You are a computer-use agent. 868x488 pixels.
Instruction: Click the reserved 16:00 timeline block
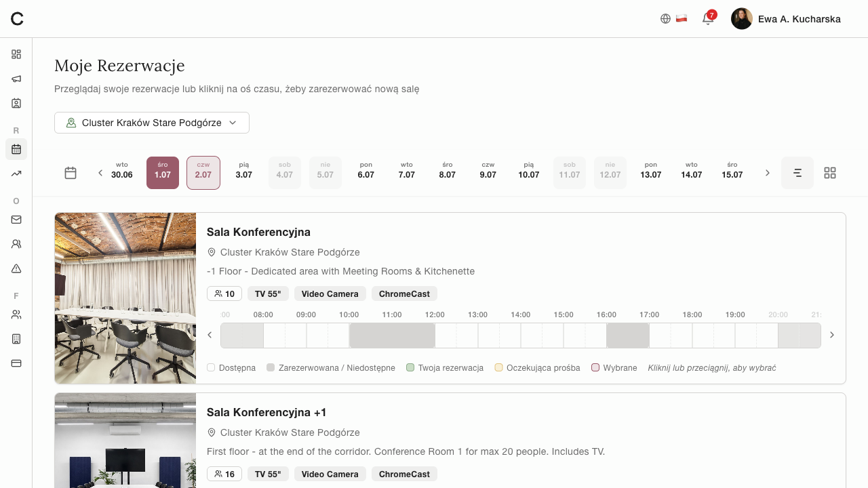(x=628, y=335)
